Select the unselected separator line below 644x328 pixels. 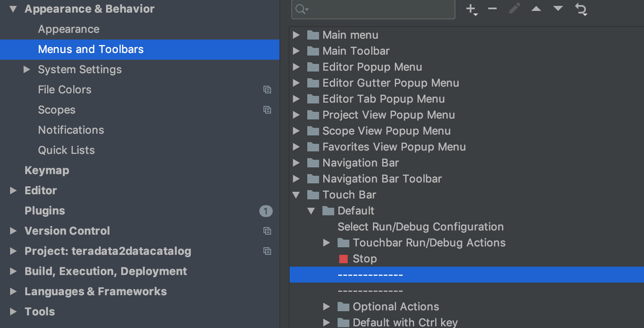(370, 291)
